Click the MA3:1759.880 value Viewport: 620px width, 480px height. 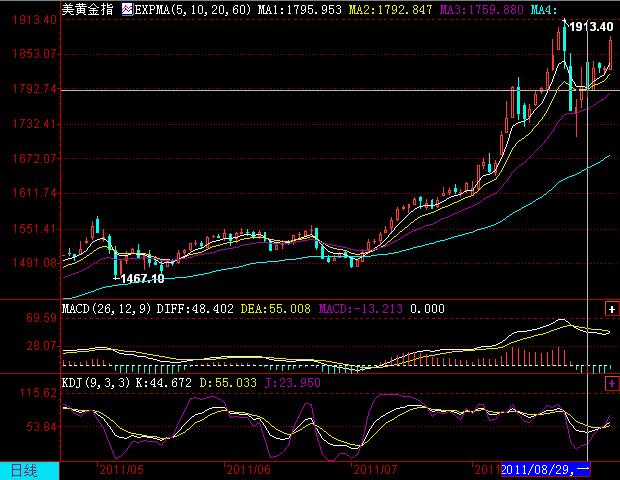pyautogui.click(x=482, y=9)
